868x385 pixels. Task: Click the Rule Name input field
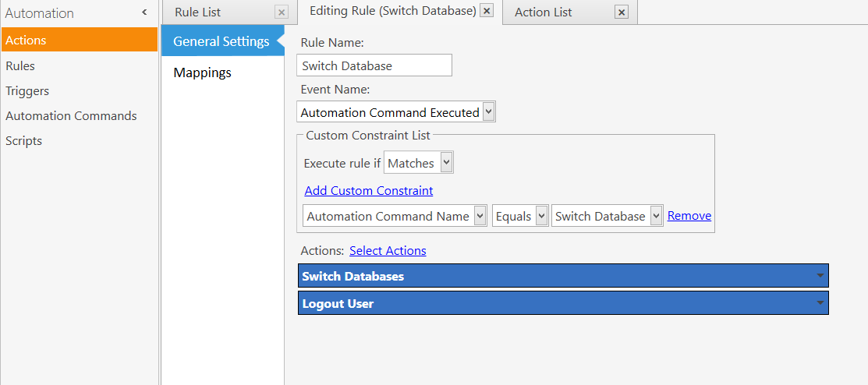(374, 65)
